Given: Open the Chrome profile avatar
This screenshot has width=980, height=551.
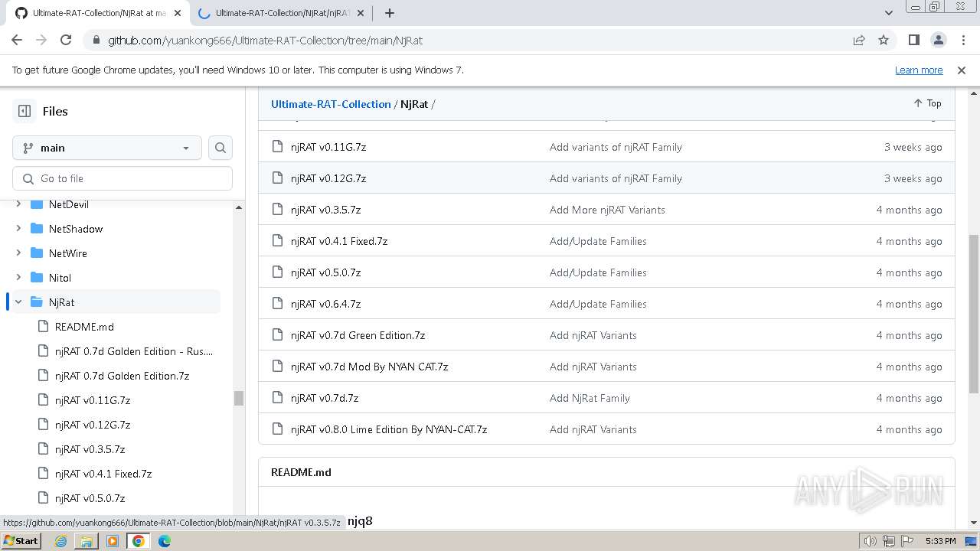Looking at the screenshot, I should point(938,40).
